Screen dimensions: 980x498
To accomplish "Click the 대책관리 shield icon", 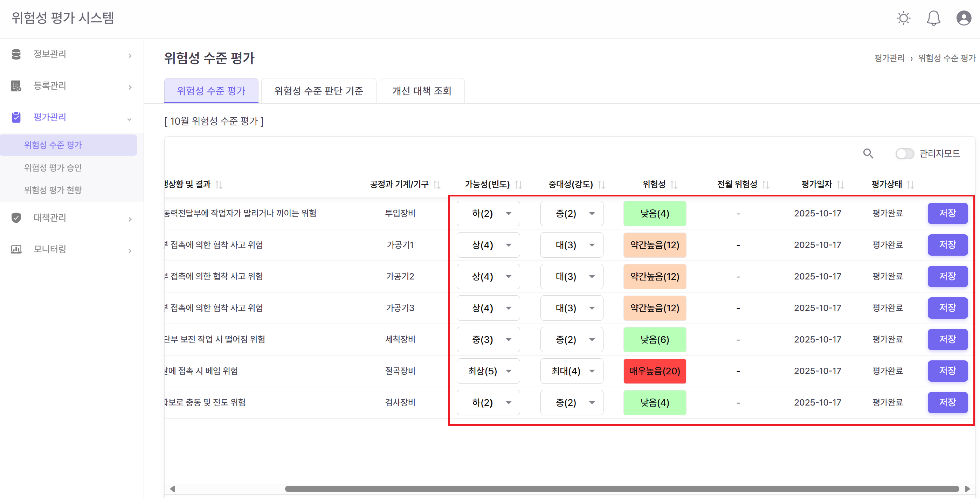I will tap(16, 217).
